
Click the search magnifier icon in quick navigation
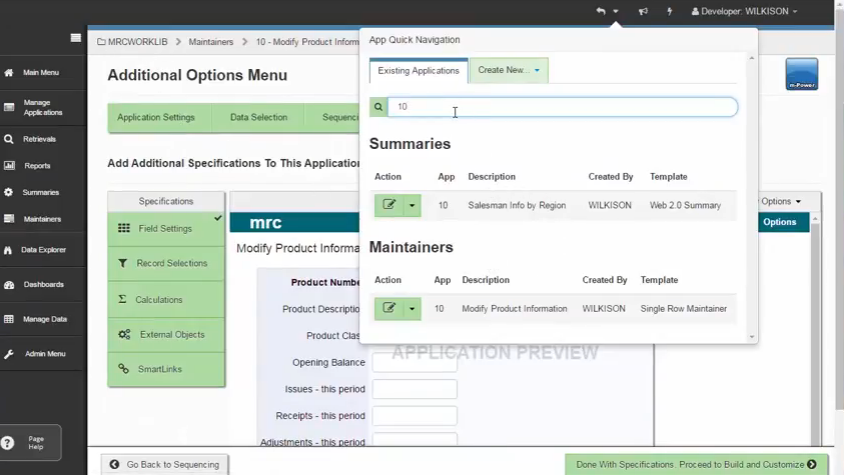(378, 107)
